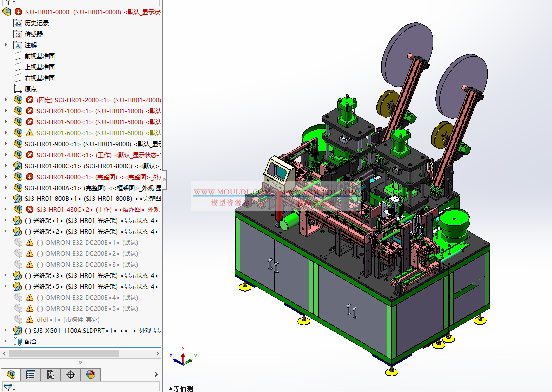This screenshot has width=552, height=392.
Task: Open the PropertyManager tab at panel bottom
Action: [30, 374]
